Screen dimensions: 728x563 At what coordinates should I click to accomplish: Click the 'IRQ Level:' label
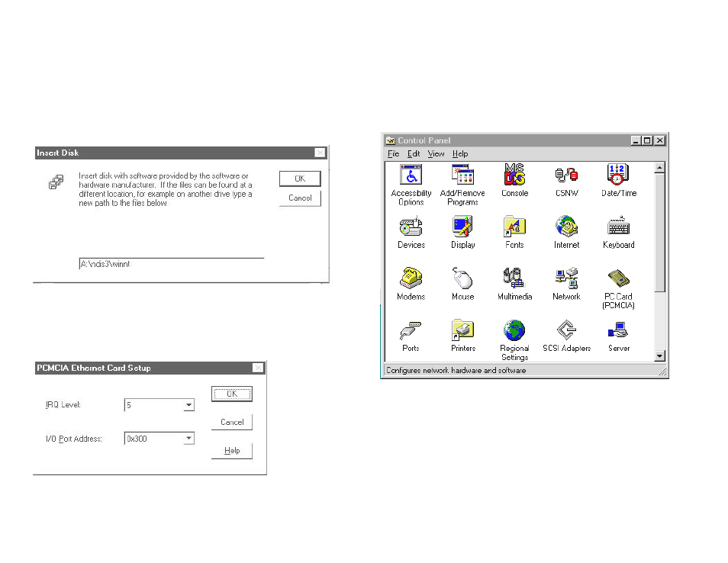[63, 405]
